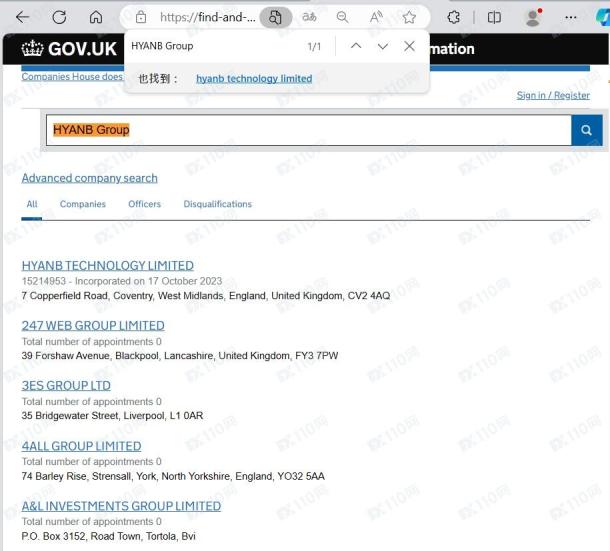Screen dimensions: 610x551
Task: Click the P.O. Box 3152 address
Action: pos(109,536)
